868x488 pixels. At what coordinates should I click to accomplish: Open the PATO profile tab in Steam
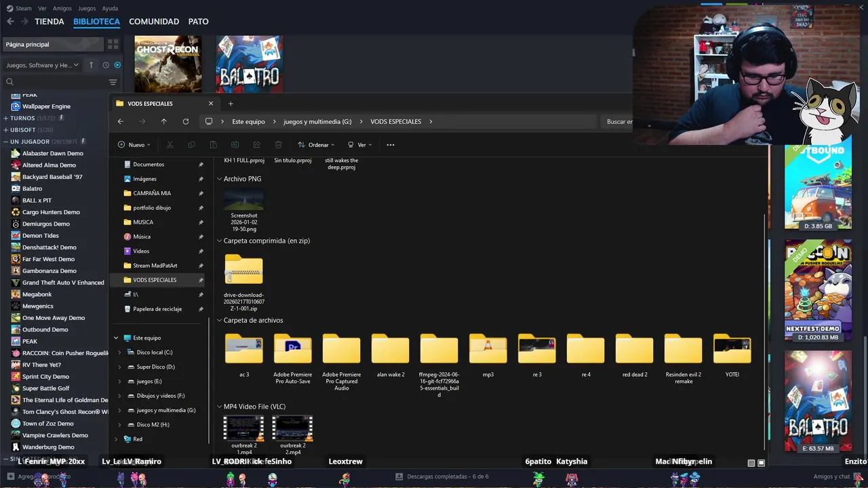click(x=198, y=22)
